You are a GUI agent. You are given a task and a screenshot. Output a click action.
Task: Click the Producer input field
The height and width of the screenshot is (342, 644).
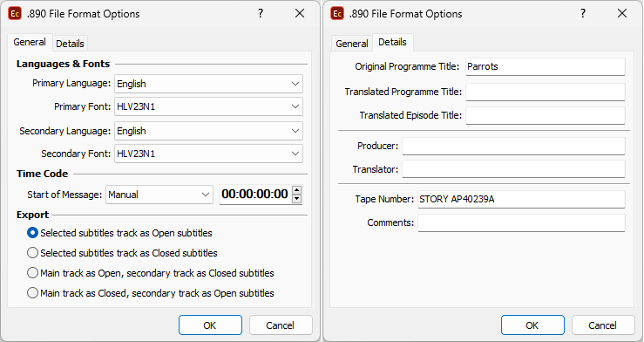513,146
